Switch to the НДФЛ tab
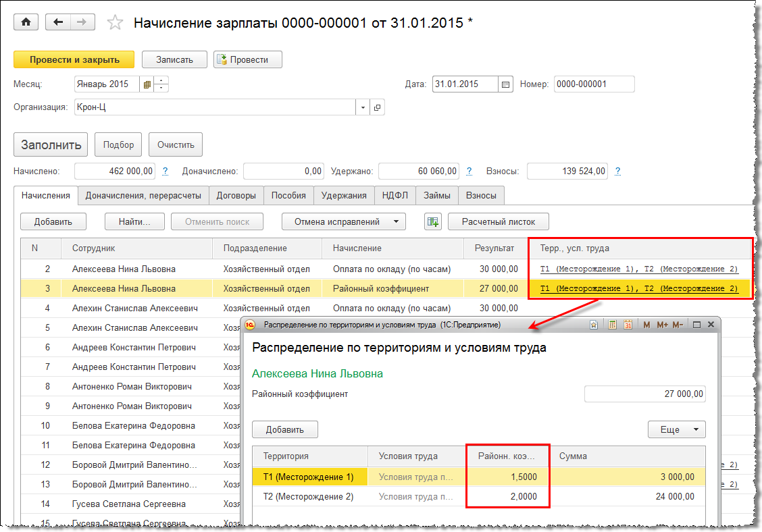 tap(395, 196)
